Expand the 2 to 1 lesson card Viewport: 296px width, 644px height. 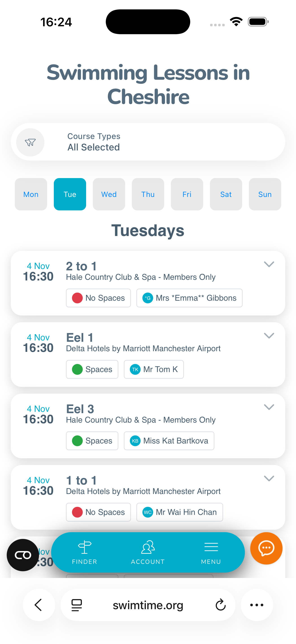(x=269, y=264)
